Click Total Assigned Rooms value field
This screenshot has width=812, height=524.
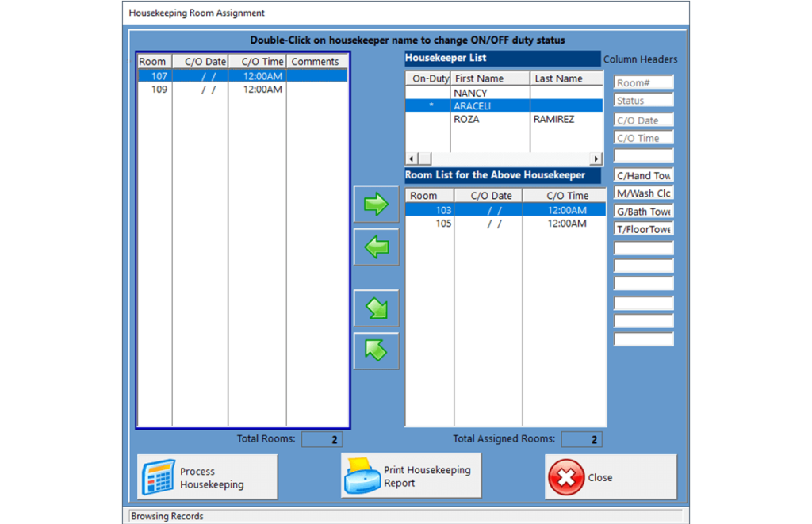pos(581,439)
